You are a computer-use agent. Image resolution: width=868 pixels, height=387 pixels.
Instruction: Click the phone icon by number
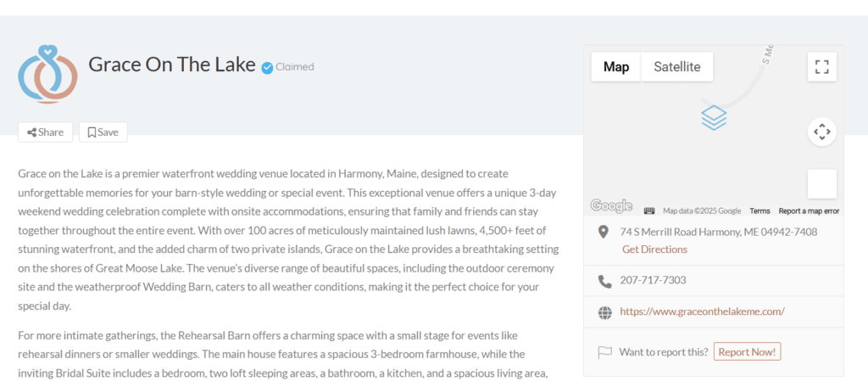coord(604,280)
